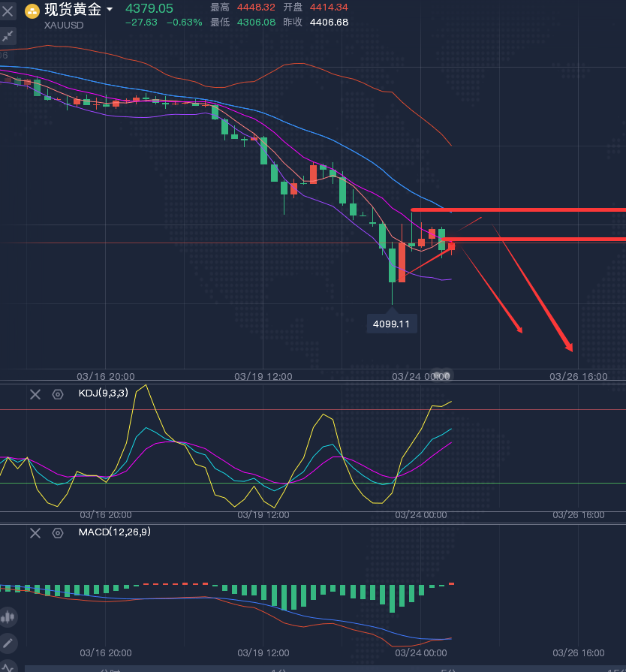The width and height of the screenshot is (626, 672).
Task: Click the 03/19 12:00 main time axis label
Action: pos(263,376)
